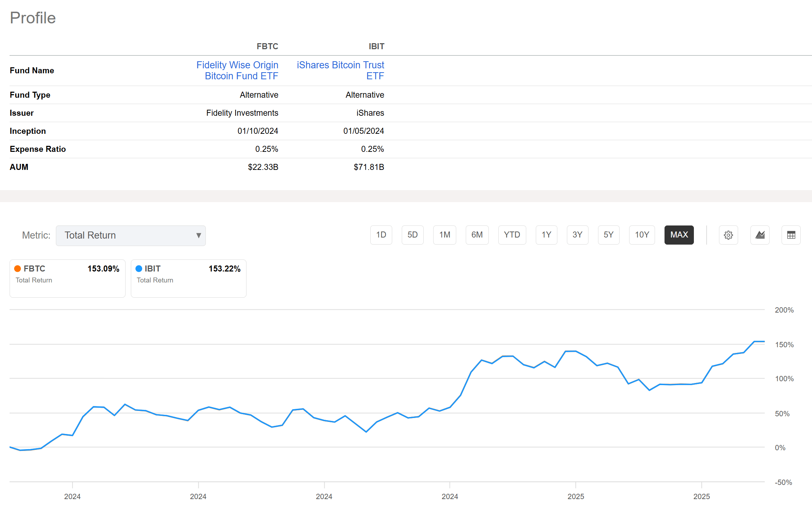Click the Profile heading
Screen dimensions: 812x509
(x=33, y=18)
